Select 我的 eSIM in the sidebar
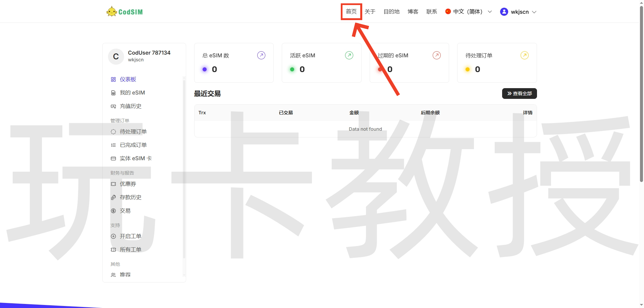 (x=132, y=93)
